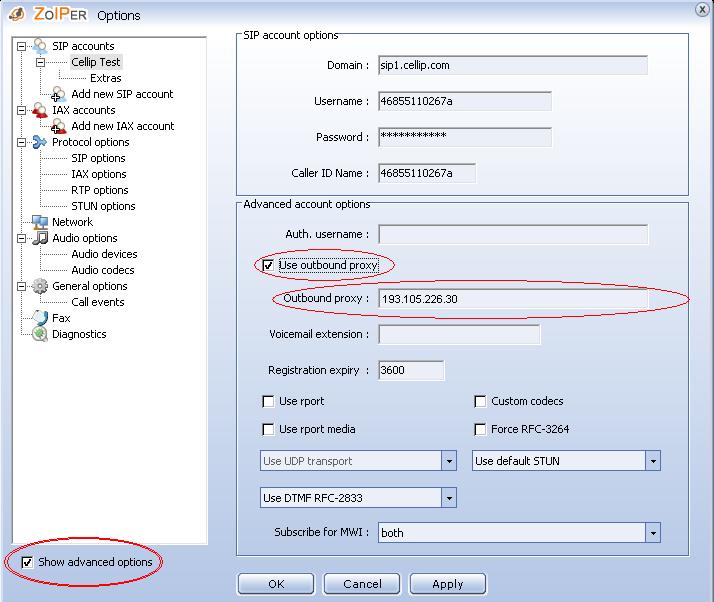714x602 pixels.
Task: Select the Audio options label
Action: click(x=84, y=238)
